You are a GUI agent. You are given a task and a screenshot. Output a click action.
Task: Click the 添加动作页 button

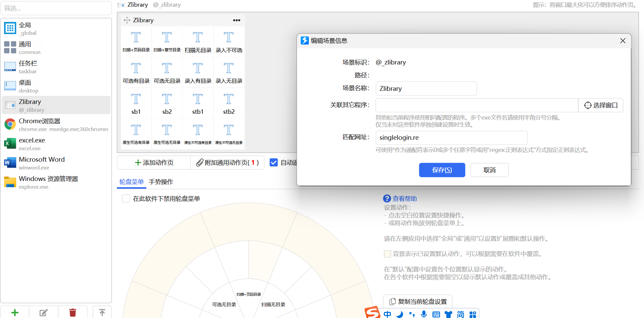tap(154, 163)
